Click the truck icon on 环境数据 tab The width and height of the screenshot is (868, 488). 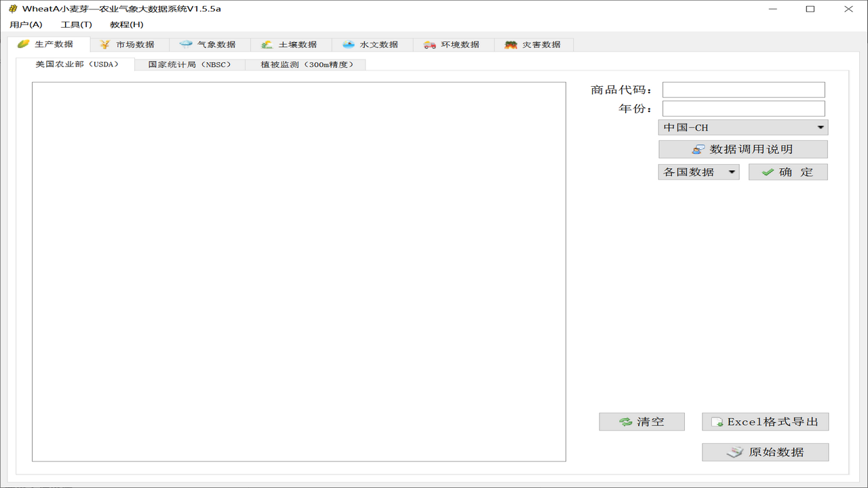tap(430, 45)
